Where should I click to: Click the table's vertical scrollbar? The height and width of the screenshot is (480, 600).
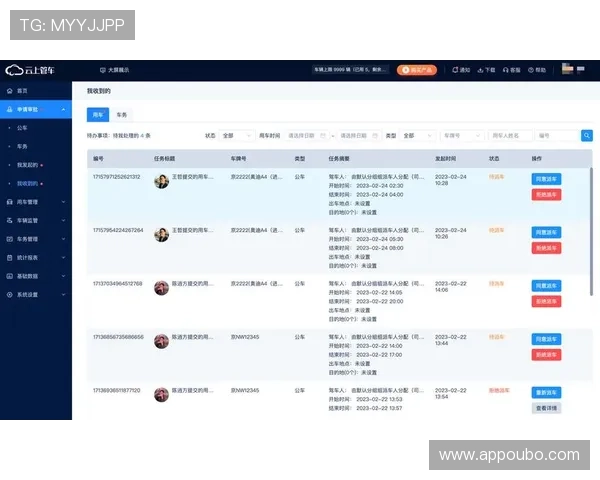click(x=591, y=232)
